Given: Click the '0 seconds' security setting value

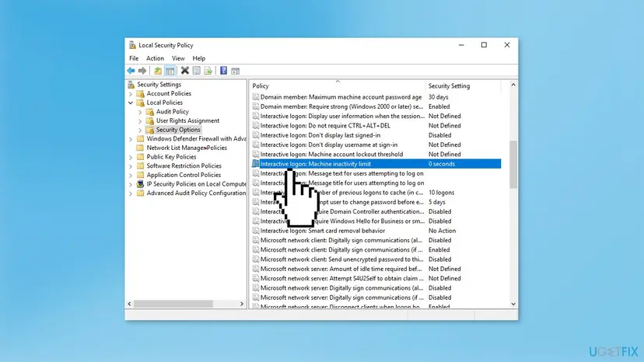Looking at the screenshot, I should pos(442,164).
